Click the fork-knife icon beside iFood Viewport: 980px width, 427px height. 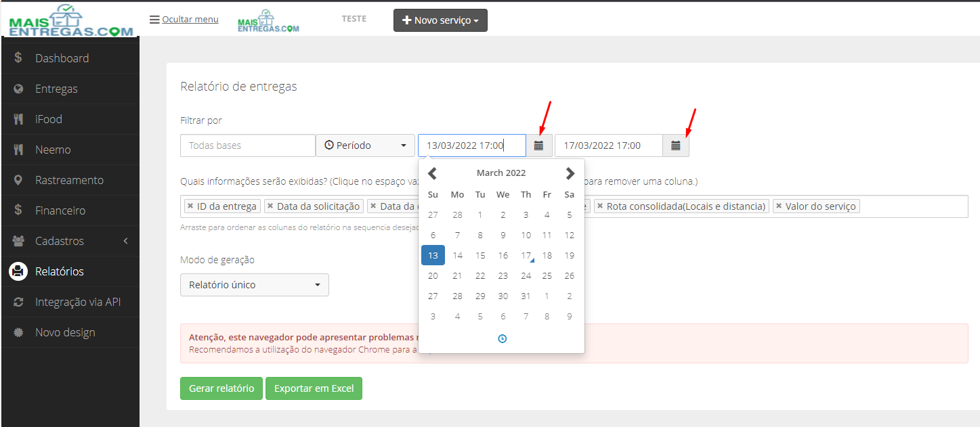18,119
